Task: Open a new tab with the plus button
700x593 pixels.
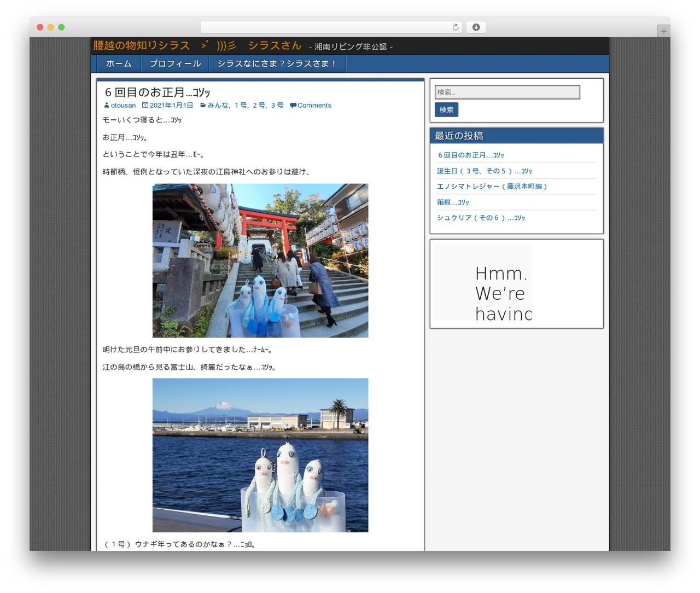Action: pyautogui.click(x=663, y=31)
